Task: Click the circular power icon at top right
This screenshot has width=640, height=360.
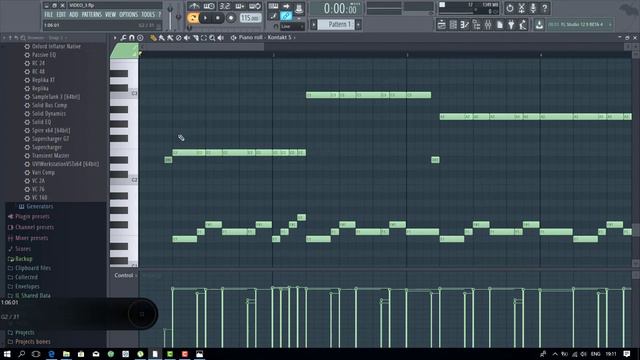Action: [510, 8]
